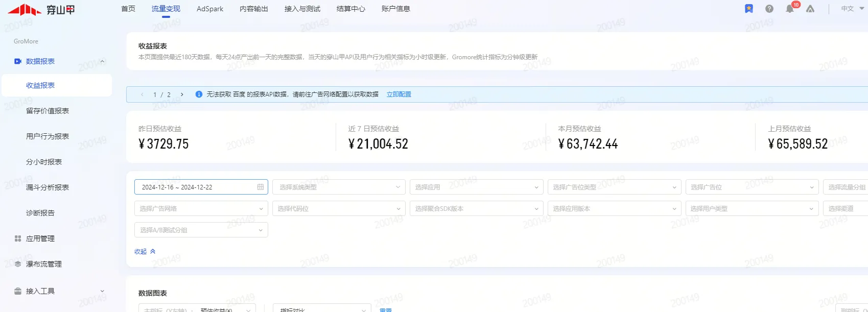Open the 选择聚合SDK版本 dropdown
The height and width of the screenshot is (312, 868).
(477, 208)
